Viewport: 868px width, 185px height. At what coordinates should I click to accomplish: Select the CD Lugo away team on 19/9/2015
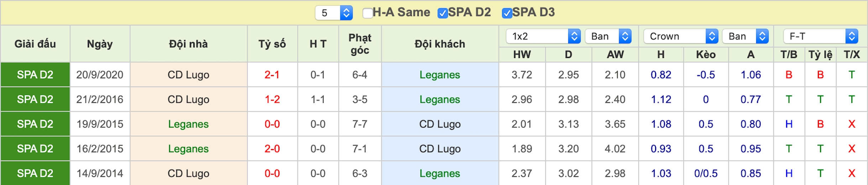(x=440, y=124)
